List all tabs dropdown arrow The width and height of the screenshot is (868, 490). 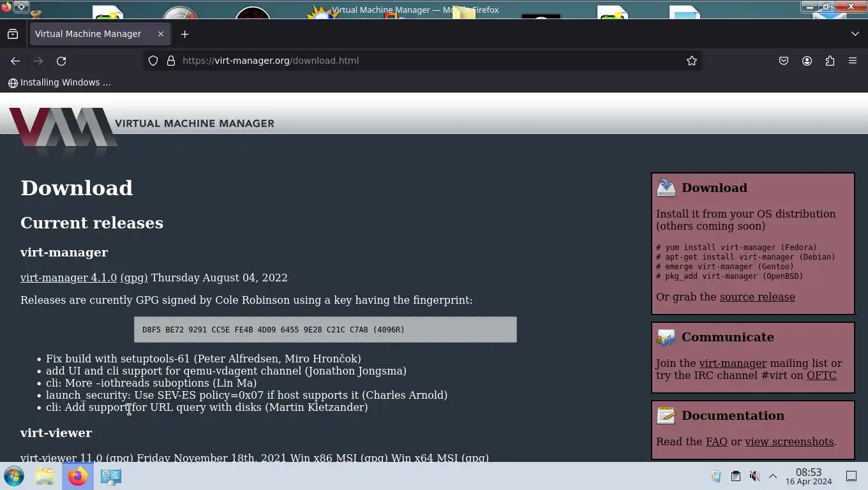[855, 34]
